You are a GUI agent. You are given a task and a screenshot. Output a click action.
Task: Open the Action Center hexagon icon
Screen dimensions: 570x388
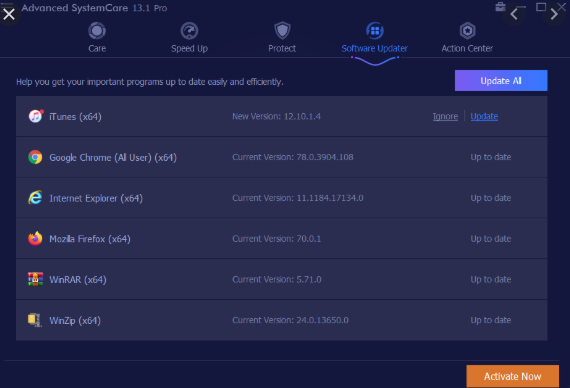(x=467, y=31)
